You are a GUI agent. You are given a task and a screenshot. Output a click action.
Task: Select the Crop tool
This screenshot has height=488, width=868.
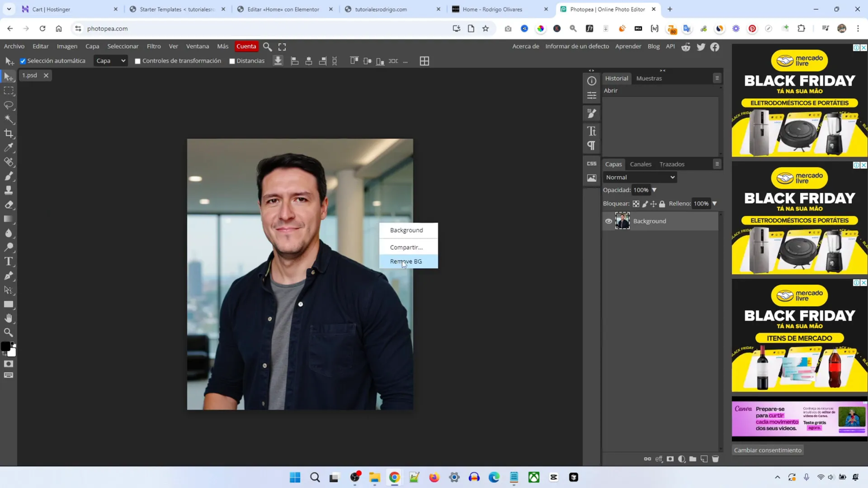pos(9,133)
